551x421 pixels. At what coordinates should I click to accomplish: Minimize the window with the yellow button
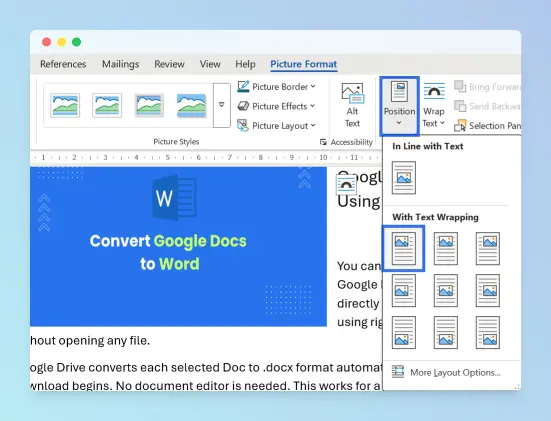pyautogui.click(x=61, y=42)
